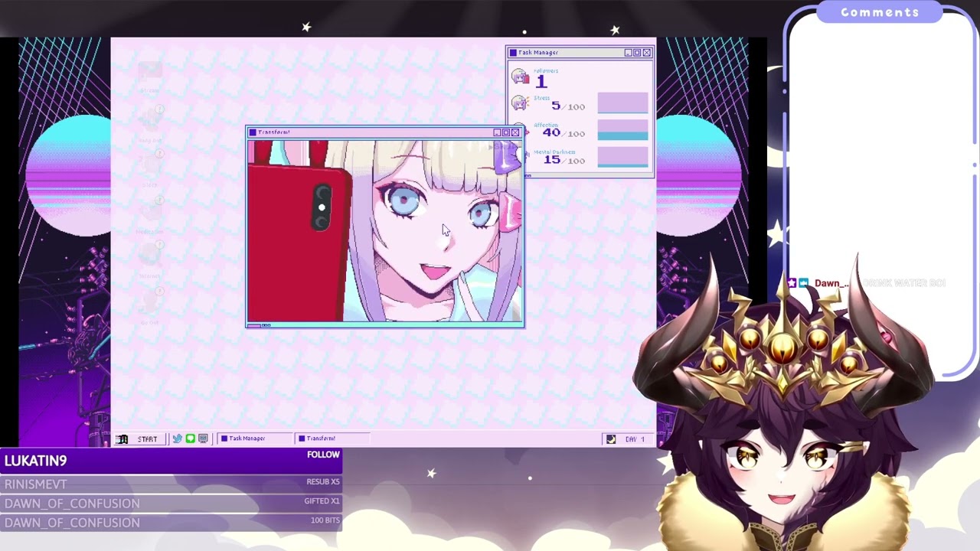
Task: Open the faded Stream desktop icon
Action: [150, 77]
